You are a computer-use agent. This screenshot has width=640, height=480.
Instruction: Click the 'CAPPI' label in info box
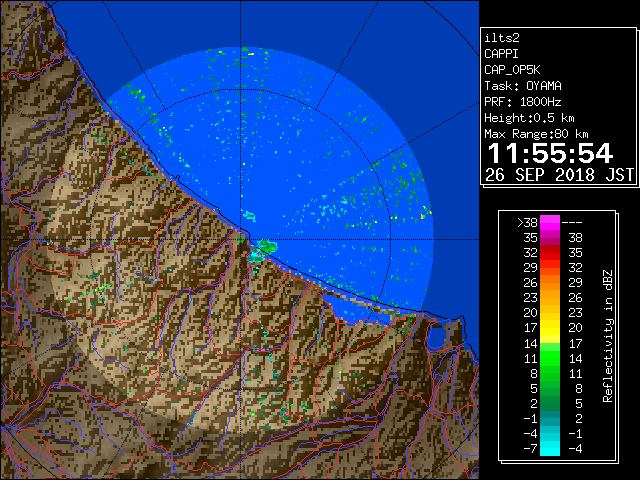(x=501, y=54)
